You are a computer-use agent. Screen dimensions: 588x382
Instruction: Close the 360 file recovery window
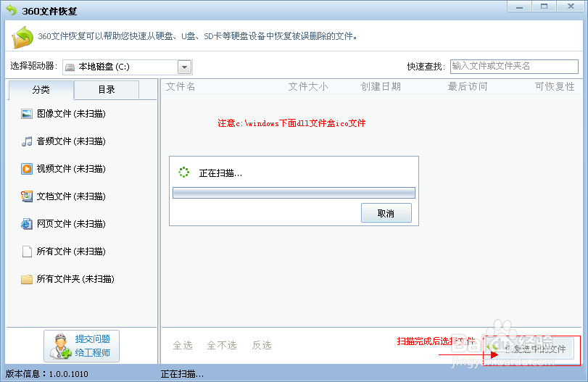(571, 7)
